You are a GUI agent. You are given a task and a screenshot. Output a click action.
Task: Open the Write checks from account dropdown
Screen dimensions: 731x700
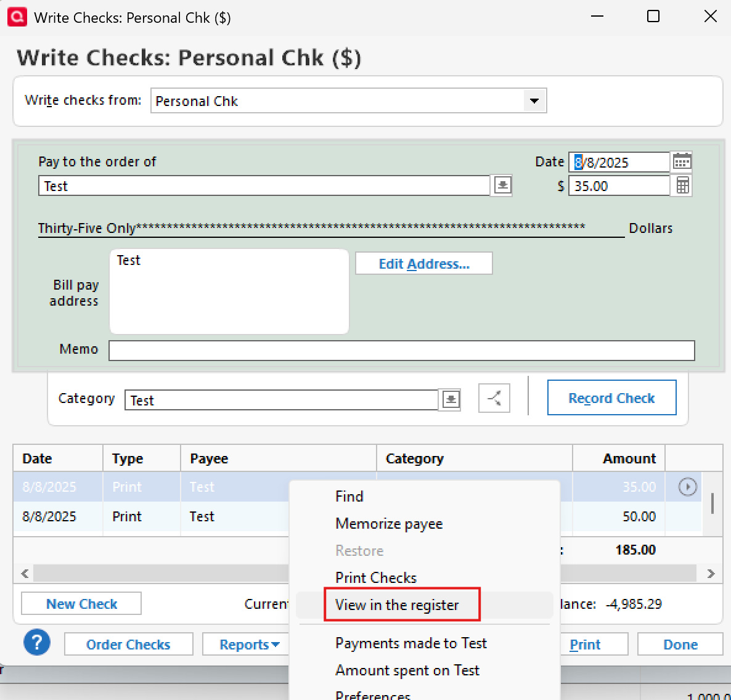pos(534,100)
